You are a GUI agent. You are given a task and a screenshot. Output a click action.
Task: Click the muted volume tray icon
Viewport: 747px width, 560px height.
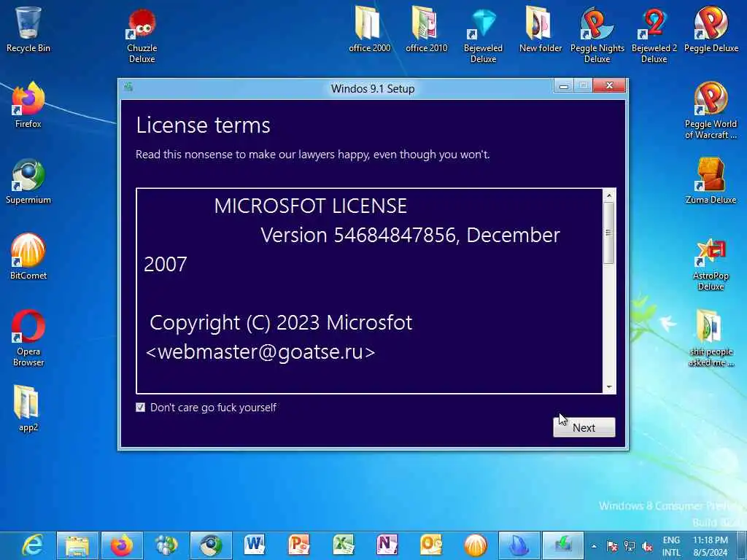pyautogui.click(x=647, y=547)
